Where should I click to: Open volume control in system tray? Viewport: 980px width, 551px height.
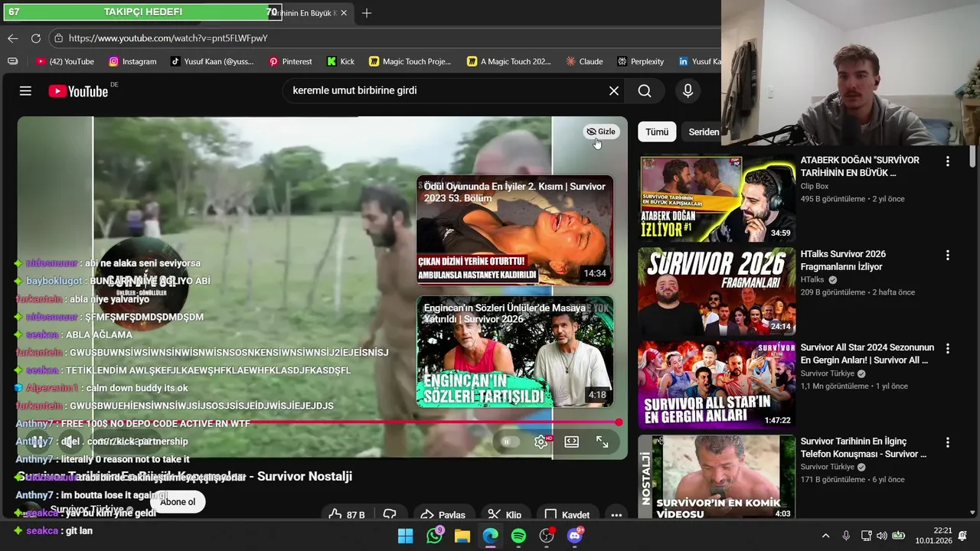point(882,536)
